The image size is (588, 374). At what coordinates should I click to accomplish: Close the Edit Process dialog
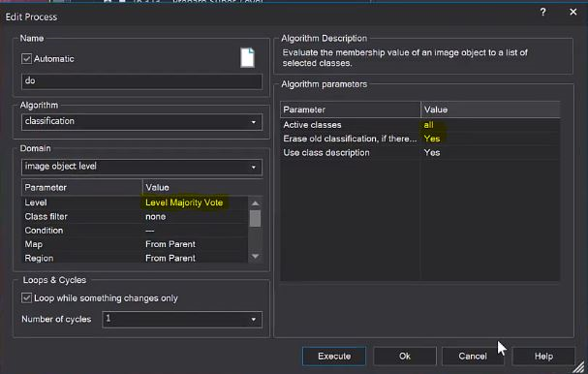(573, 12)
